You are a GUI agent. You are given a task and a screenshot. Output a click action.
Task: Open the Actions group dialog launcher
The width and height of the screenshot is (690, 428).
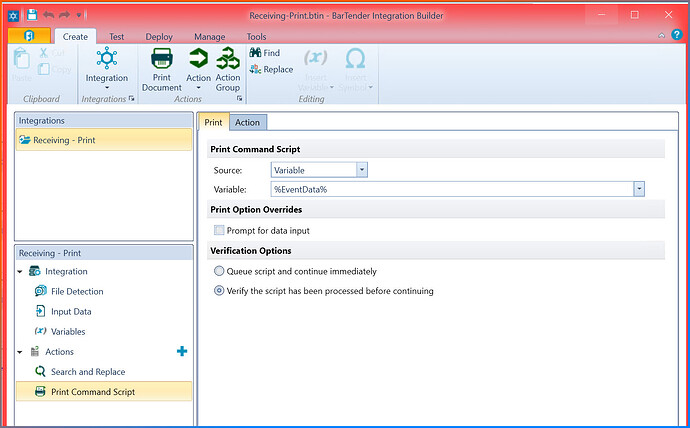point(239,99)
